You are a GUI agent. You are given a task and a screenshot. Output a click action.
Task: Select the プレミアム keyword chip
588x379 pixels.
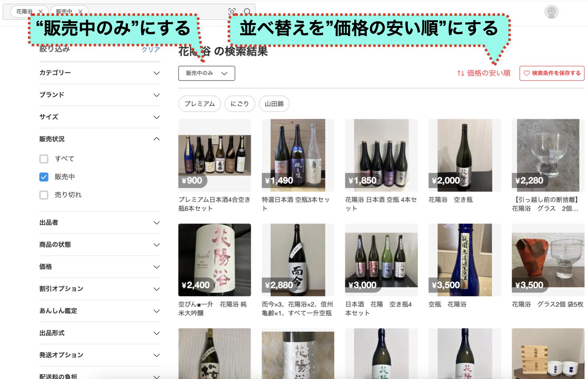pyautogui.click(x=200, y=104)
